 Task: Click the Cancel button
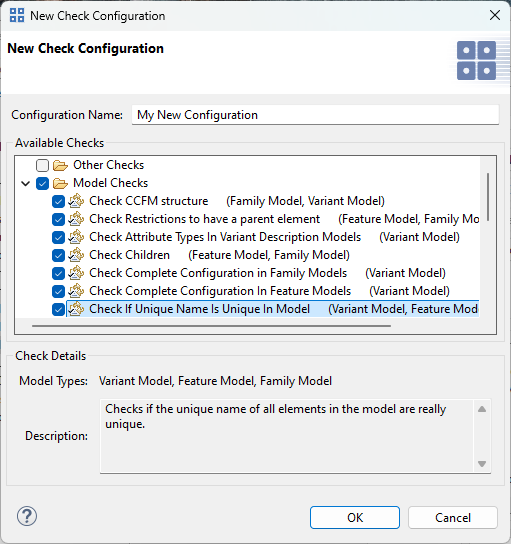[x=453, y=518]
